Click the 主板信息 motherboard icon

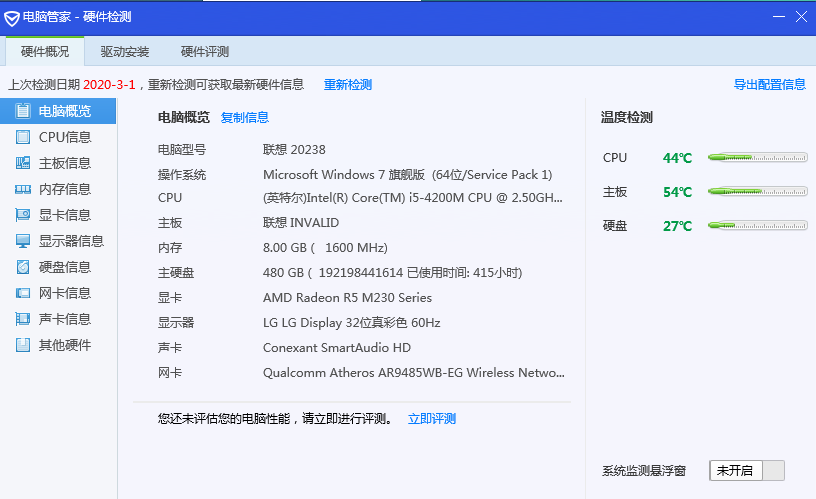23,163
